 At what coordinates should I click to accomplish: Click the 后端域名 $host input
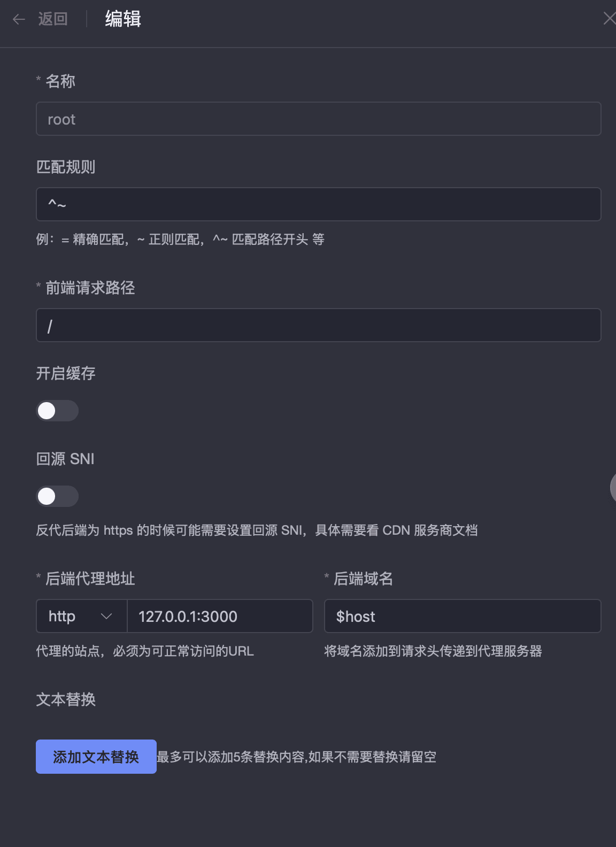pyautogui.click(x=463, y=616)
